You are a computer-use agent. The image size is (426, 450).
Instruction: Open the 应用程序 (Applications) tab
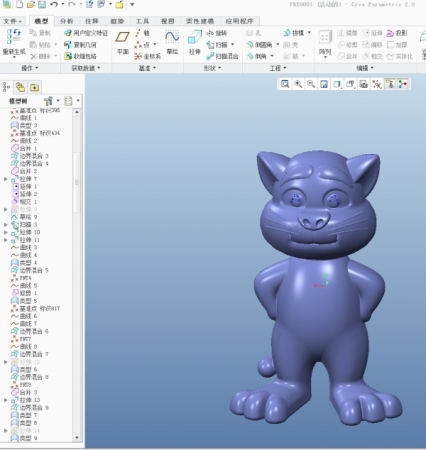pos(239,21)
